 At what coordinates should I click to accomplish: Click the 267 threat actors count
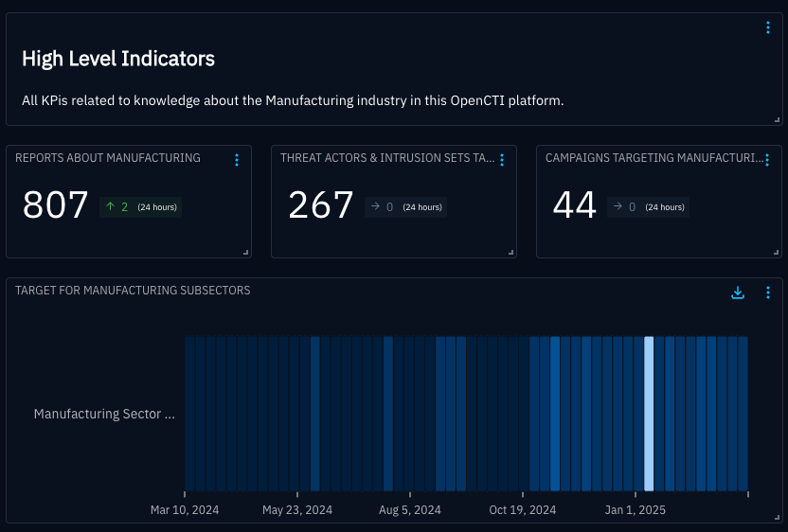tap(321, 205)
